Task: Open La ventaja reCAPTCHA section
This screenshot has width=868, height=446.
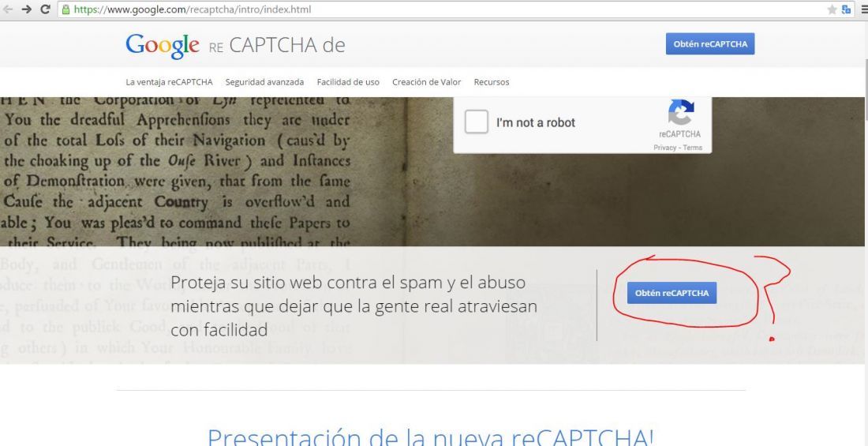Action: pyautogui.click(x=169, y=82)
